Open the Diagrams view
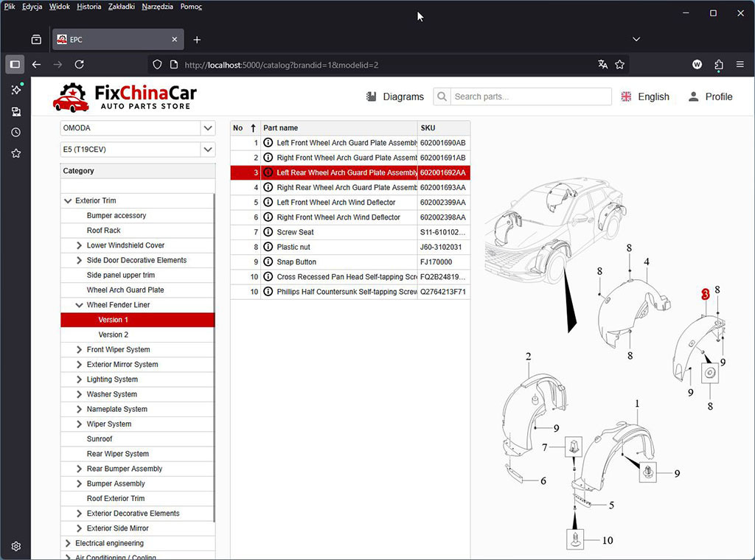 click(395, 97)
